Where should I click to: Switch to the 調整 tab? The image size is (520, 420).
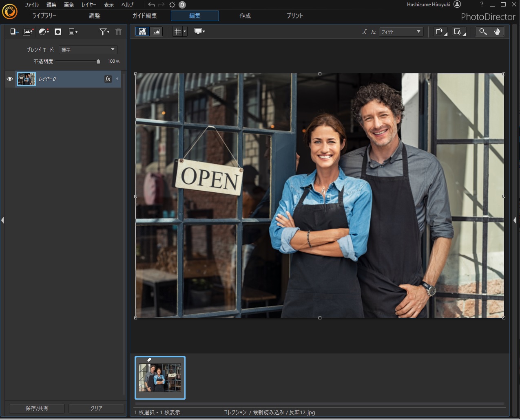[95, 16]
